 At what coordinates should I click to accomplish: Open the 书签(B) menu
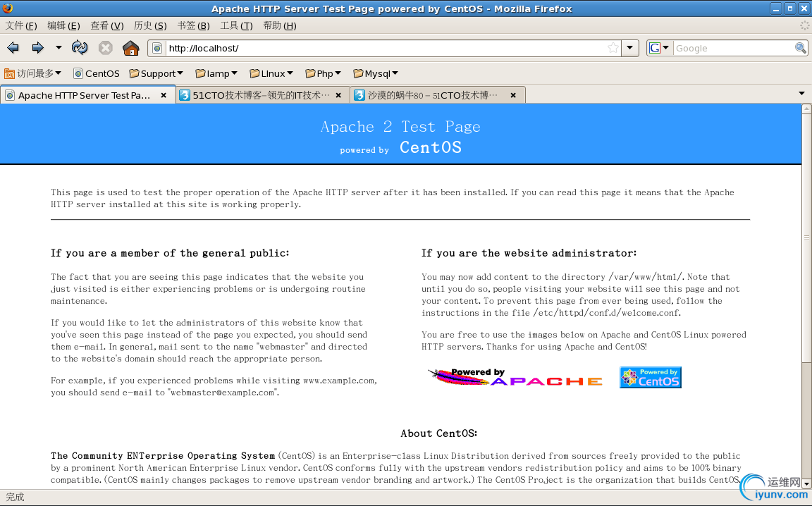(x=194, y=26)
